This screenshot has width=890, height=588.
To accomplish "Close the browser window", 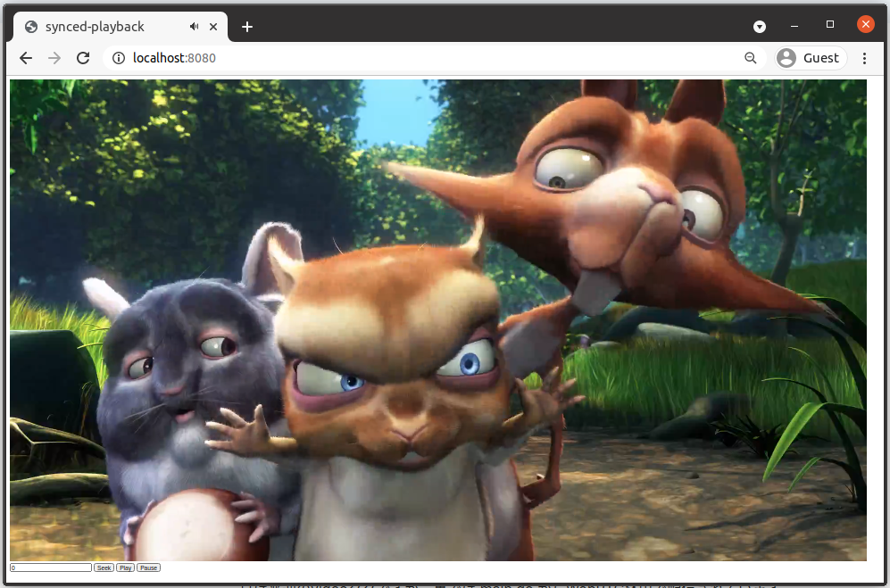I will (866, 24).
